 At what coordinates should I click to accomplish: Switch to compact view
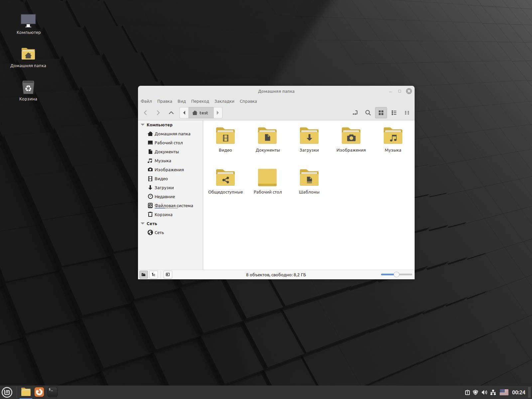pos(407,113)
